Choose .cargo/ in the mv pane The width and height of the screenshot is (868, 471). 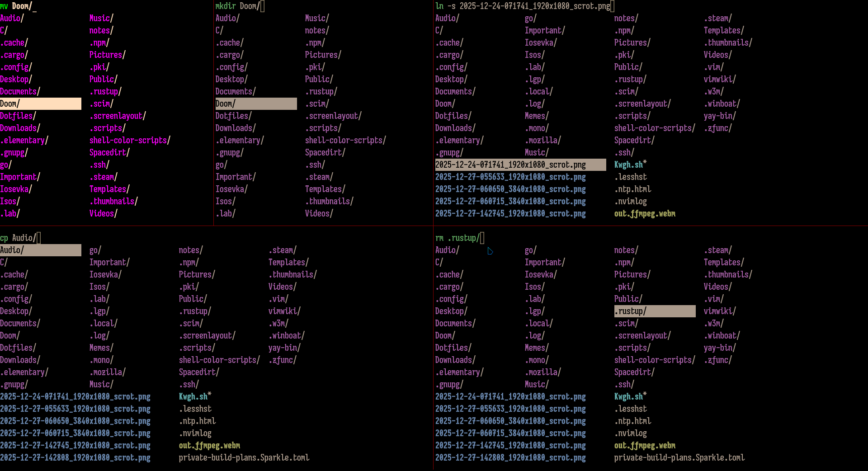click(x=14, y=55)
